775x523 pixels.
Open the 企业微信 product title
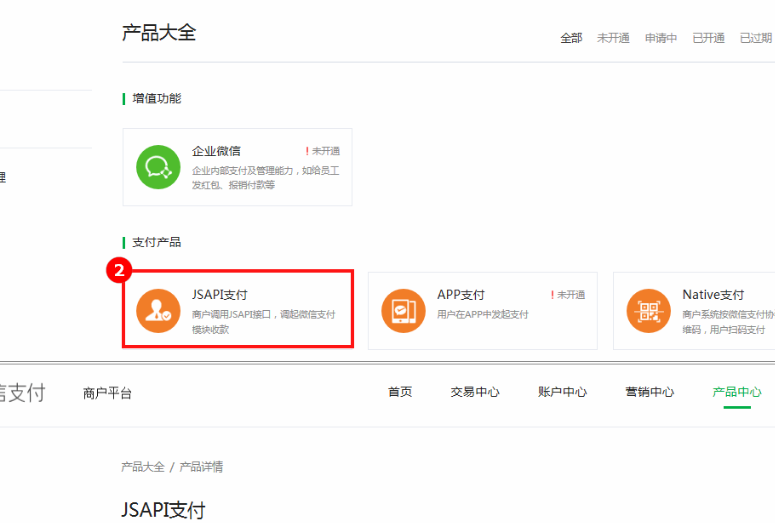click(x=216, y=151)
